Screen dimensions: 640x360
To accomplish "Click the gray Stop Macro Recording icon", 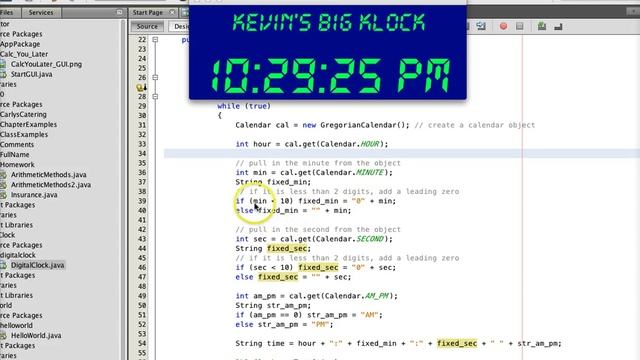I will 520,26.
